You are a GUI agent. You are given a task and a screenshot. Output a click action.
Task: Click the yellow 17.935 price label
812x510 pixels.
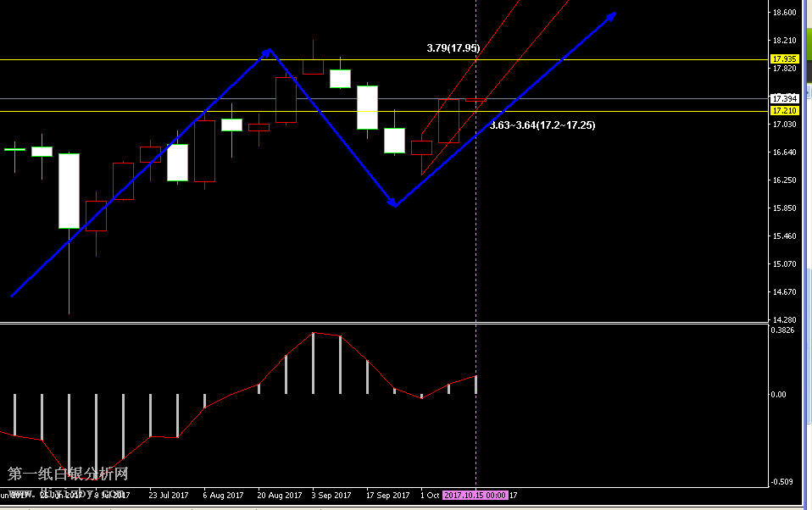coord(785,59)
